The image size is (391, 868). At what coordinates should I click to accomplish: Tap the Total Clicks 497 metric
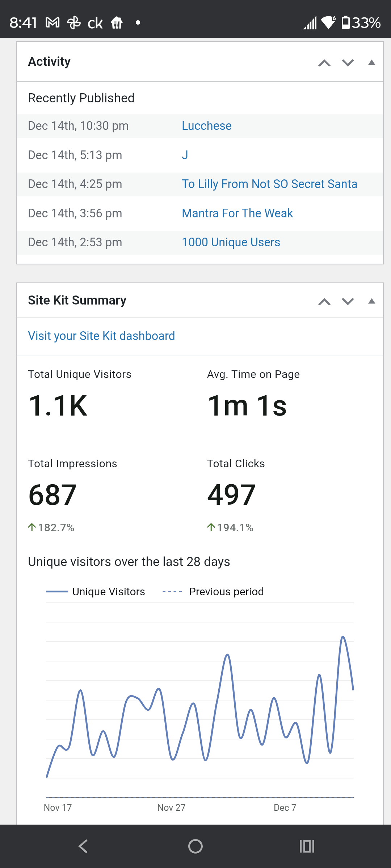231,495
